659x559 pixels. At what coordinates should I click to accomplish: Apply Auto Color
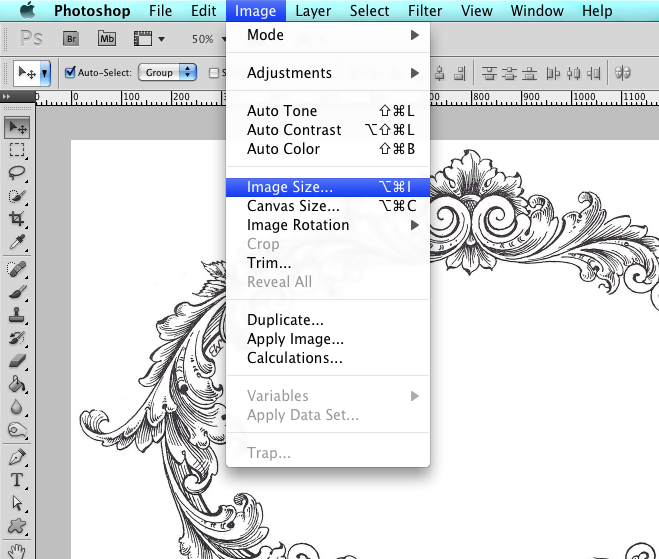(328, 149)
